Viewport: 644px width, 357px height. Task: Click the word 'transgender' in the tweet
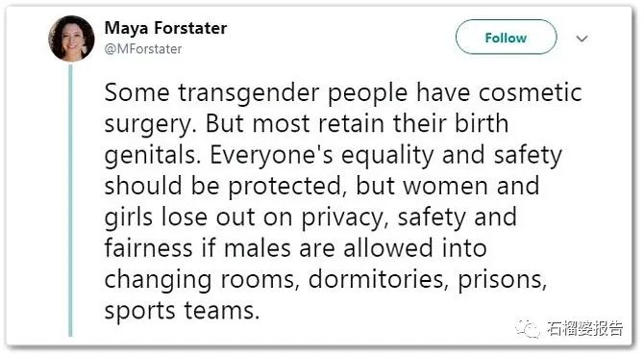[x=249, y=93]
